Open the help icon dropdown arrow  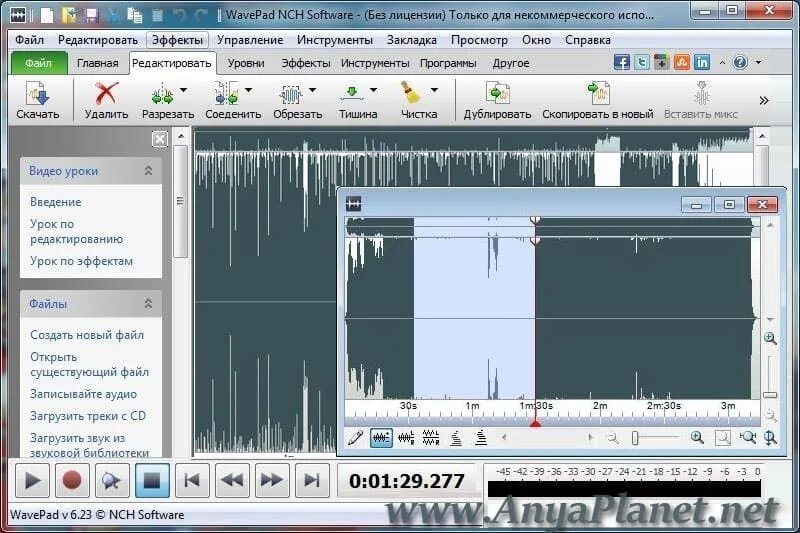coord(759,62)
